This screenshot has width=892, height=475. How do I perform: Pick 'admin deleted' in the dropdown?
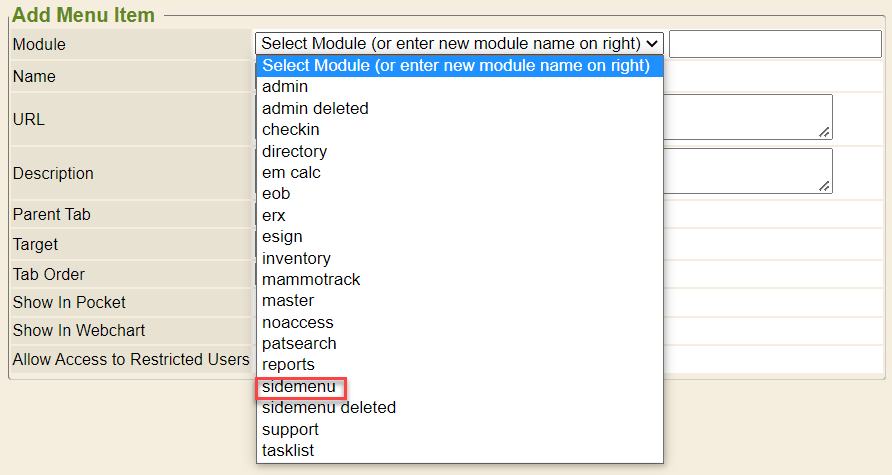tap(315, 108)
